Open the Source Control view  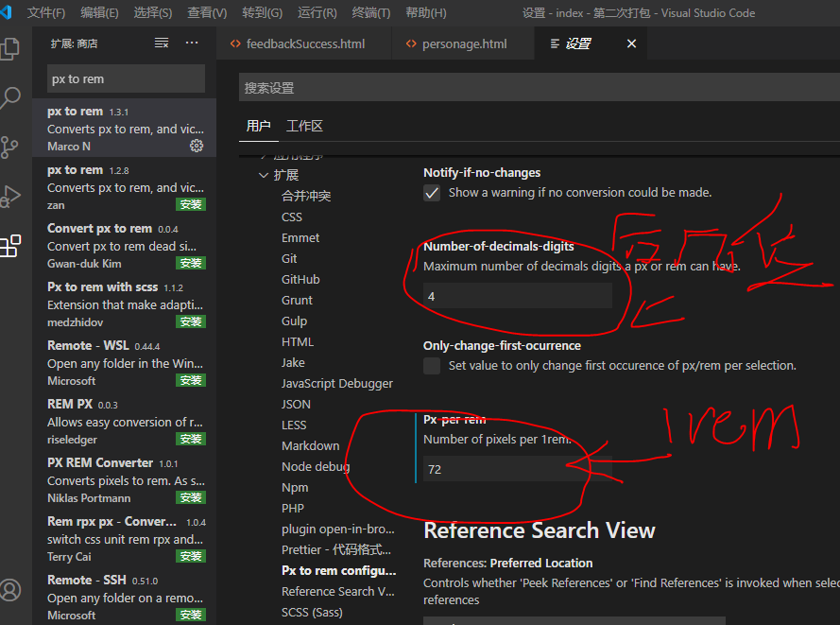[x=9, y=148]
